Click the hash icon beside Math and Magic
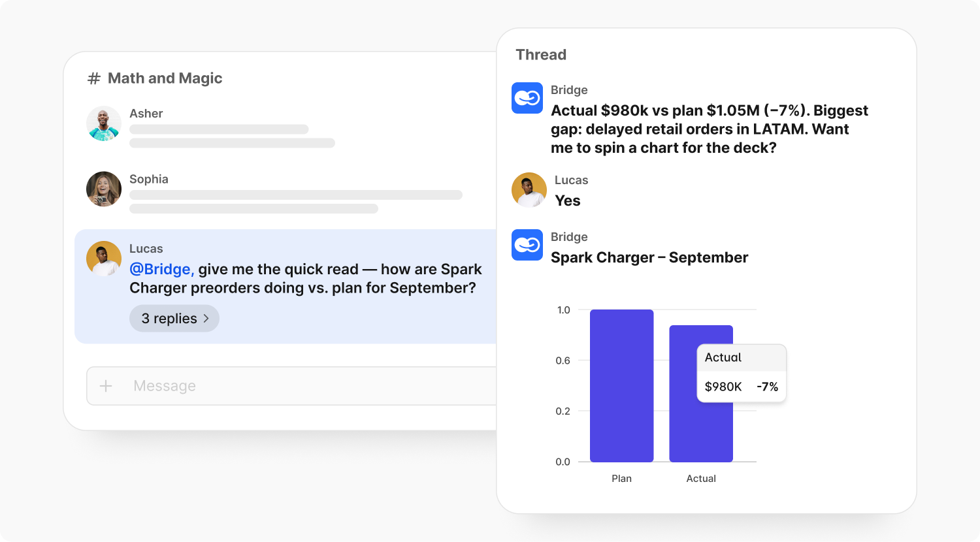 [94, 79]
